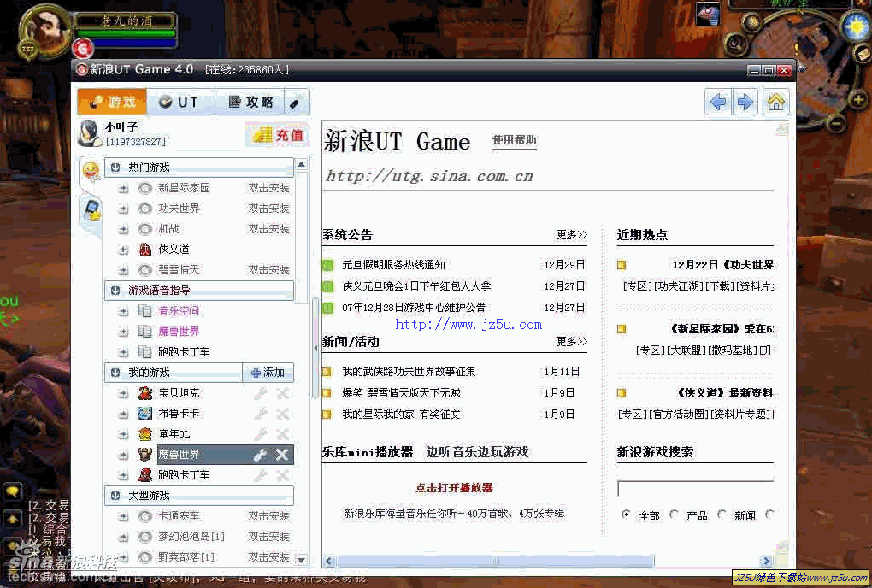Open the 使用帮助 link
Image resolution: width=872 pixels, height=588 pixels.
click(515, 140)
